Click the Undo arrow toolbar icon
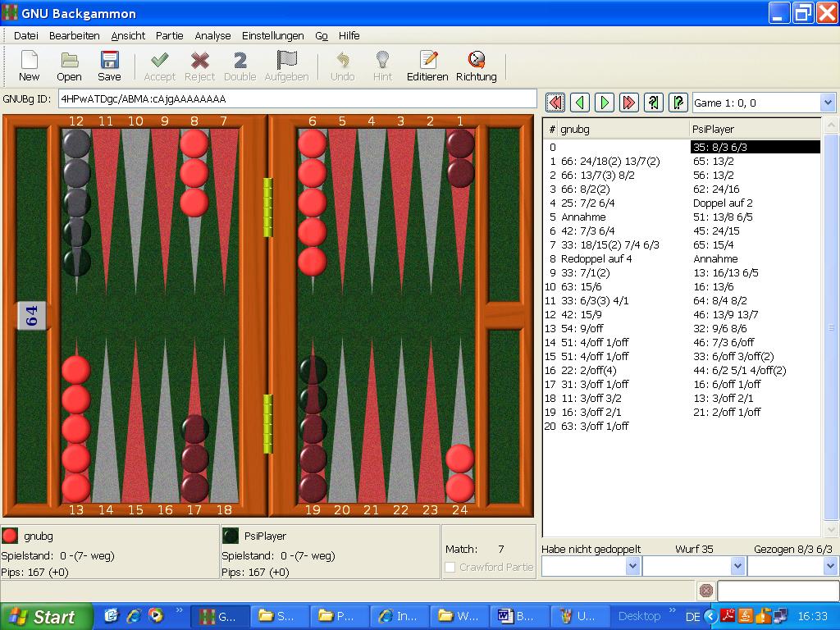 342,66
